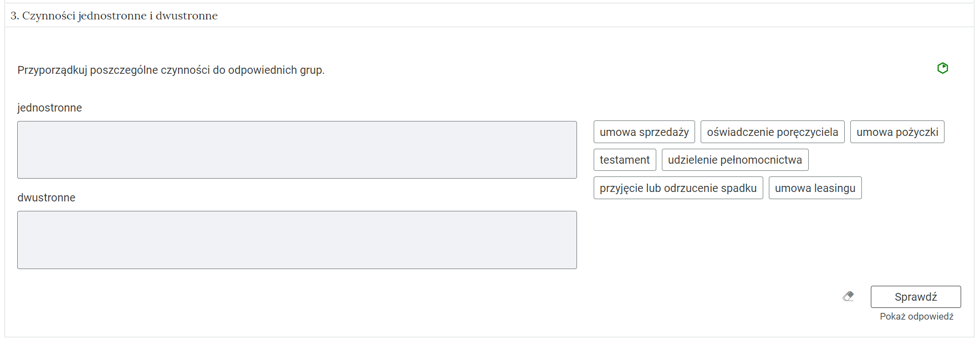This screenshot has height=339, width=980.
Task: Open the Pokaż odpowiedź link
Action: coord(916,316)
